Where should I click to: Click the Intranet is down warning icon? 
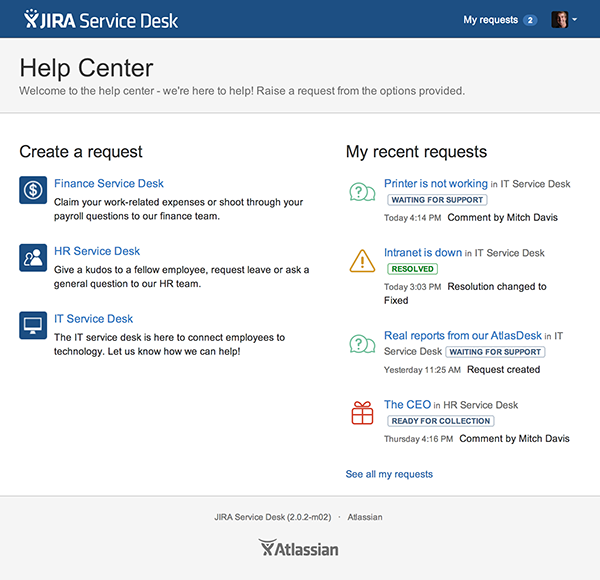(361, 260)
